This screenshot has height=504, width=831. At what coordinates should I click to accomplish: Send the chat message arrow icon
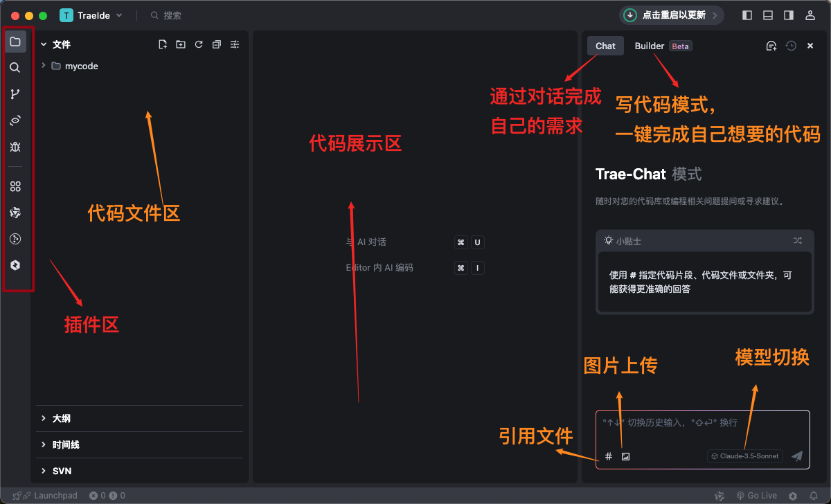797,456
